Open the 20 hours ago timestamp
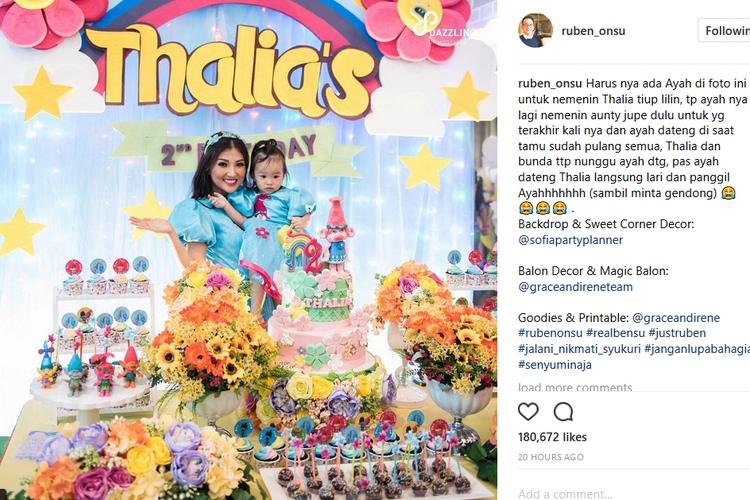Viewport: 750px width, 500px height. tap(551, 457)
